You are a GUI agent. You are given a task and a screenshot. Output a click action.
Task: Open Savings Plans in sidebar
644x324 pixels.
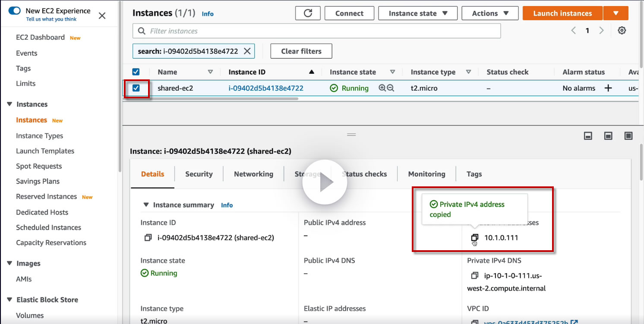pyautogui.click(x=38, y=181)
